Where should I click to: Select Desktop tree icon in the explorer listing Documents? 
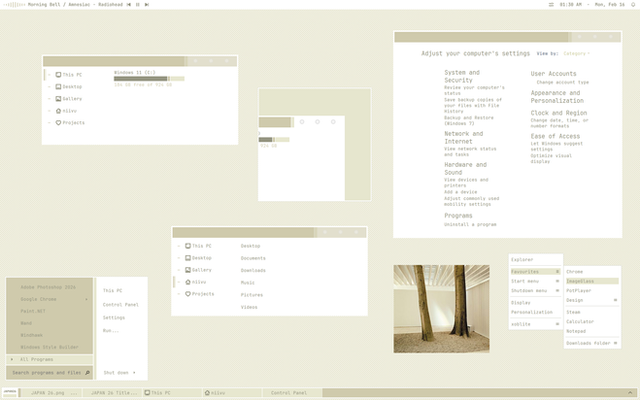[188, 258]
